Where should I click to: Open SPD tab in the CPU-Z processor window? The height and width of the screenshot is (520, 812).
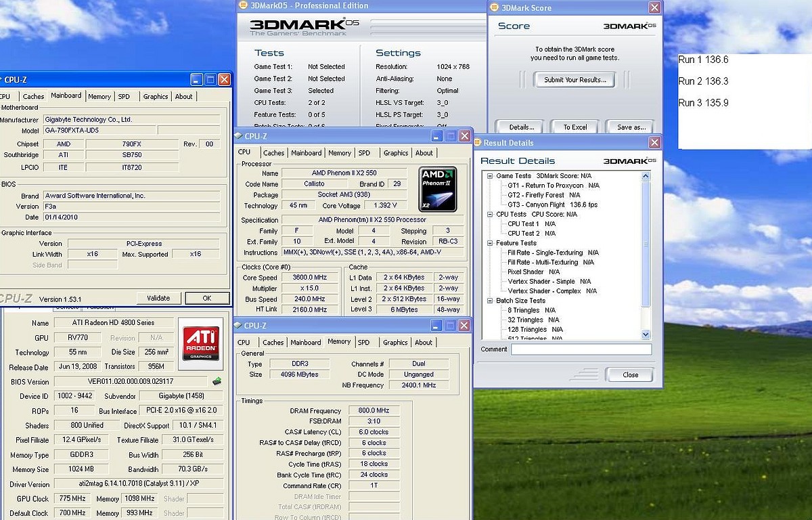pyautogui.click(x=365, y=153)
